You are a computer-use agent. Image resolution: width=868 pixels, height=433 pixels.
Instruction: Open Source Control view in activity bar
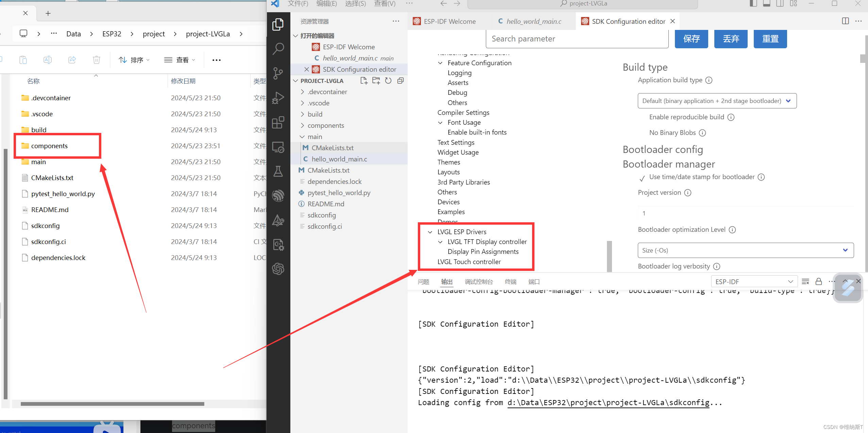pyautogui.click(x=278, y=73)
